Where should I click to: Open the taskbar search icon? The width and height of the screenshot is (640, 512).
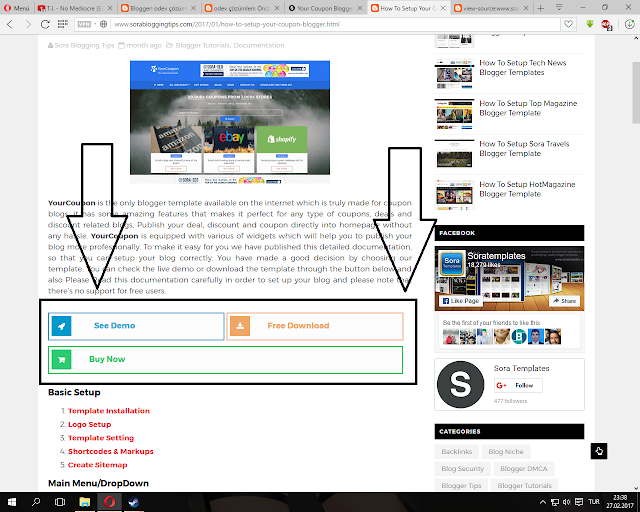click(x=36, y=502)
